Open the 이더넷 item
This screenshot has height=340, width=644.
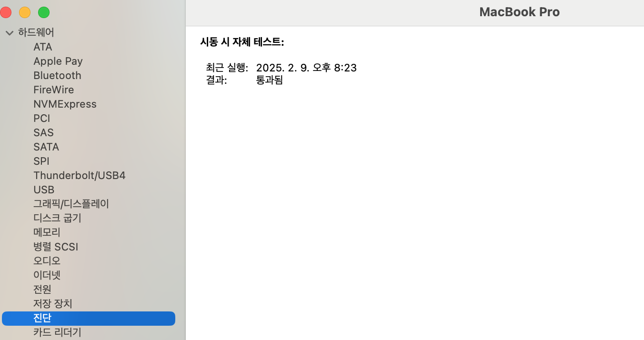pos(47,275)
